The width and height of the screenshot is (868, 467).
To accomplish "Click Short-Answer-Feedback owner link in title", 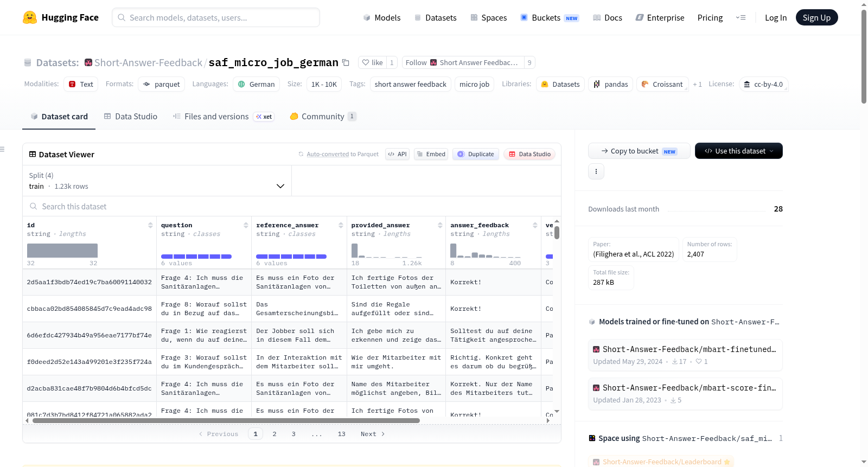I will point(148,62).
